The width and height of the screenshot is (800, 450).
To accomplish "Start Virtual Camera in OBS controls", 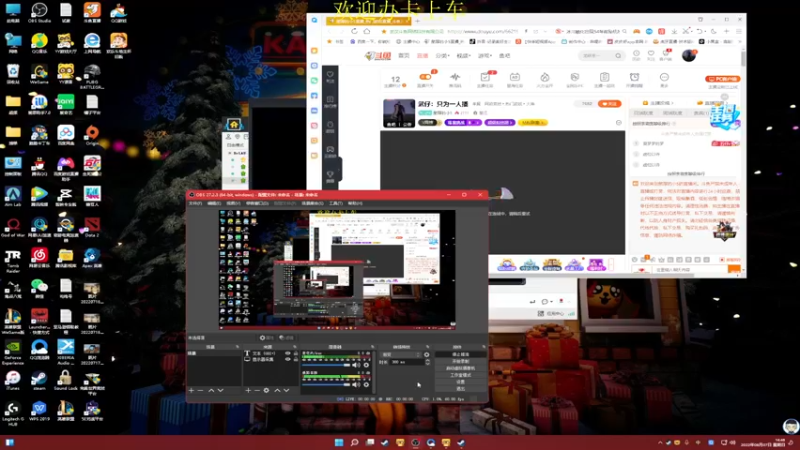I will point(461,368).
